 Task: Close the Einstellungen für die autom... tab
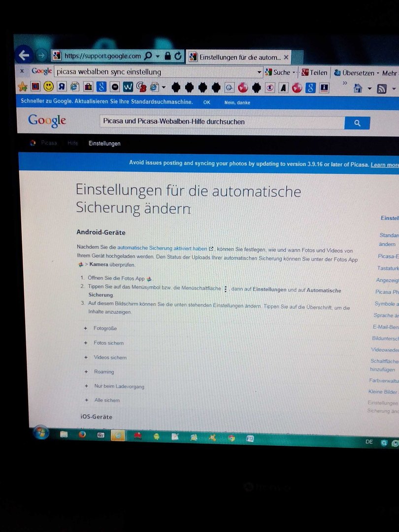tap(286, 57)
